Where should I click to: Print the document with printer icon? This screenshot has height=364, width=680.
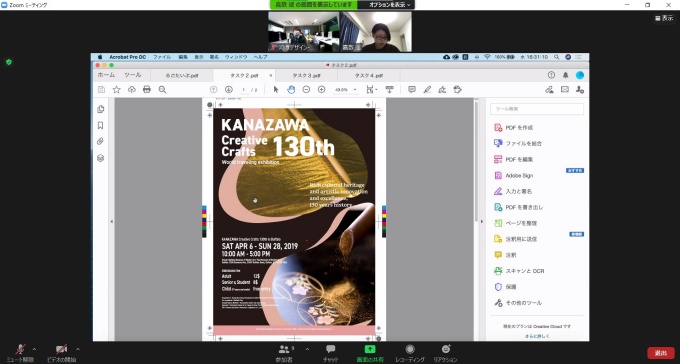coord(147,89)
